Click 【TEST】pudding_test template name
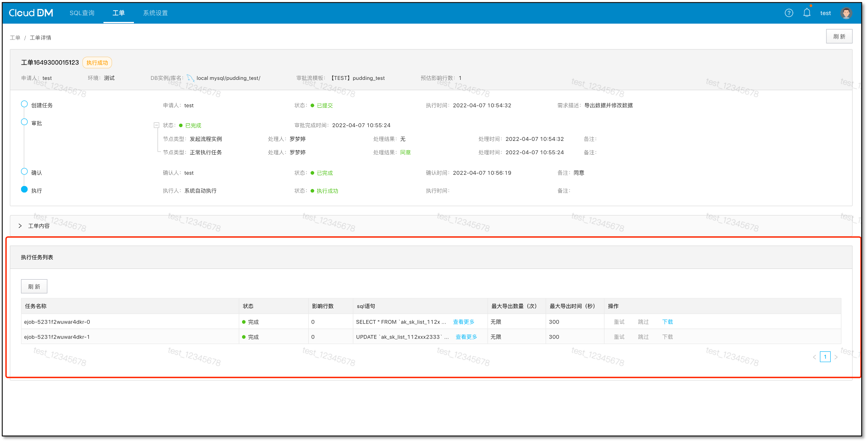The image size is (868, 442). [x=358, y=78]
